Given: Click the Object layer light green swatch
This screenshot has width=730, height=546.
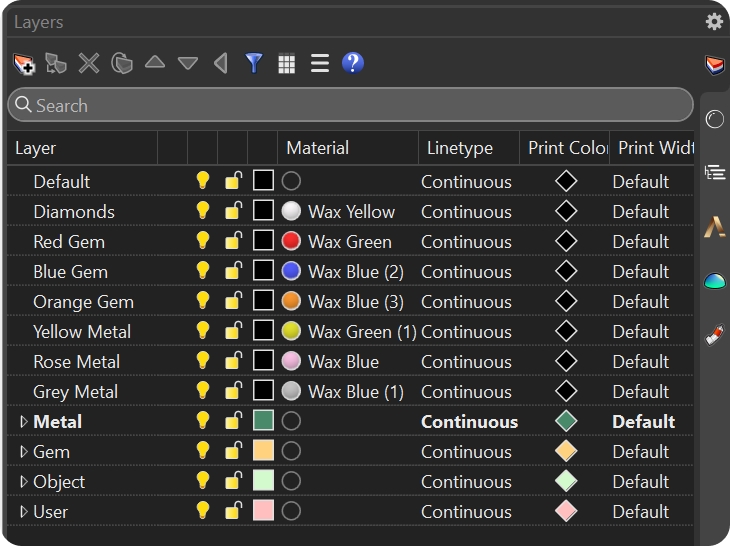Looking at the screenshot, I should click(263, 481).
